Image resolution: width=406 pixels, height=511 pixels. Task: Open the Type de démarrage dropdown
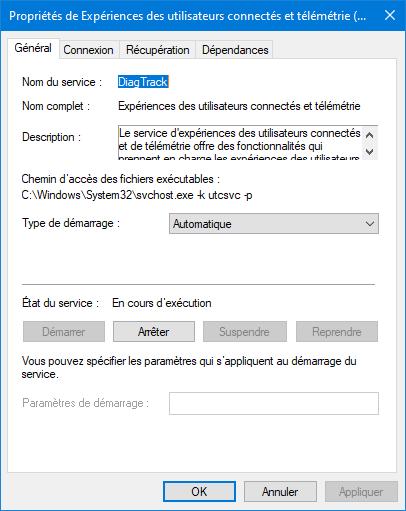click(x=274, y=224)
